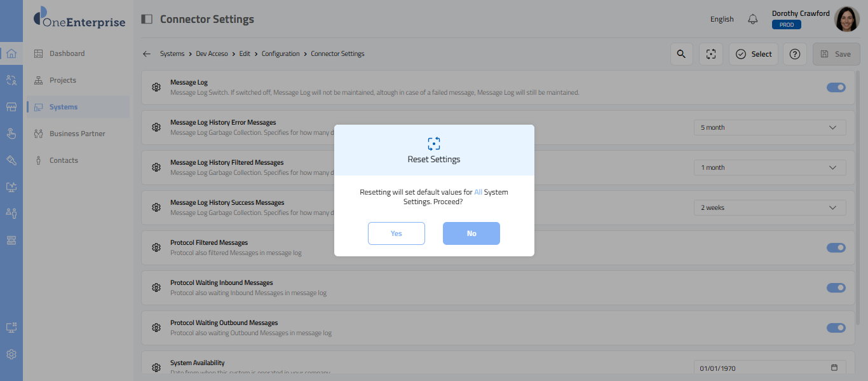
Task: Disable Protocol Filtered Messages switch
Action: point(836,247)
